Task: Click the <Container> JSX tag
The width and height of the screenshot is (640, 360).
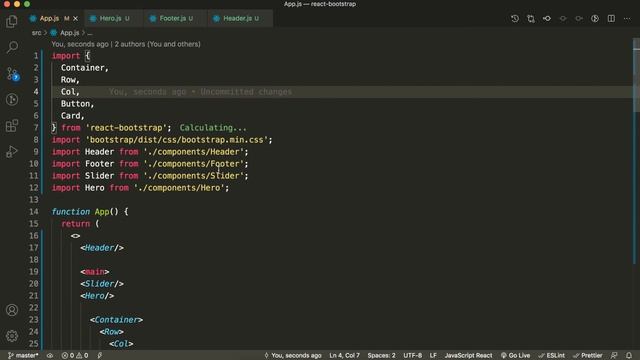Action: click(x=116, y=320)
